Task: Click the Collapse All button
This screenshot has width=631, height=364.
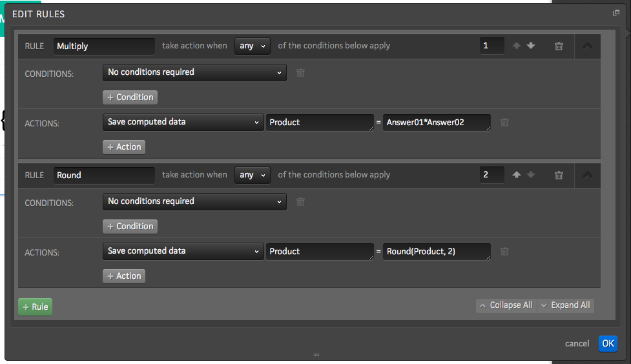Action: pyautogui.click(x=506, y=305)
